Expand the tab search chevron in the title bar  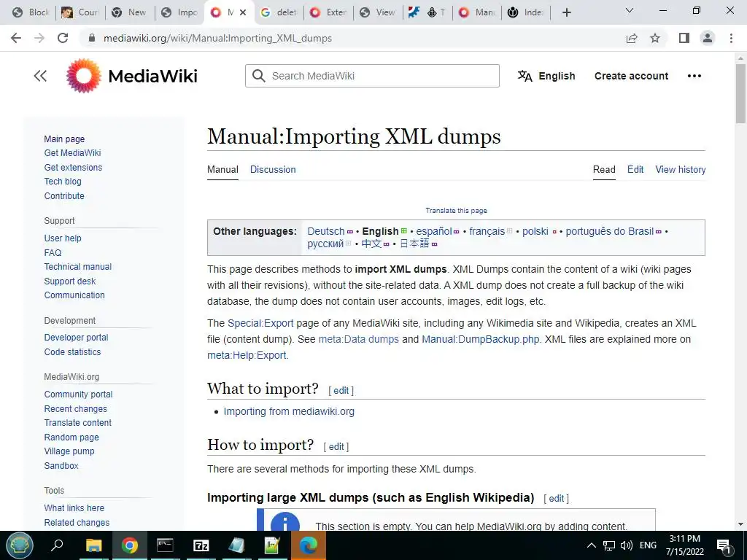tap(629, 10)
